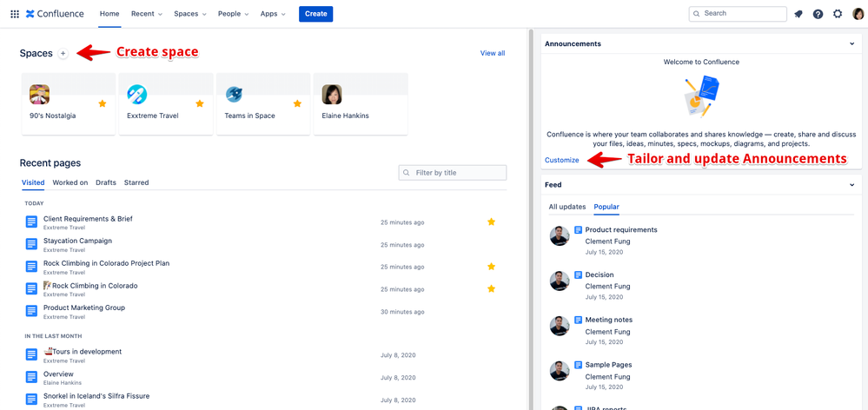This screenshot has height=410, width=868.
Task: Click the plus icon to create a space
Action: (63, 54)
